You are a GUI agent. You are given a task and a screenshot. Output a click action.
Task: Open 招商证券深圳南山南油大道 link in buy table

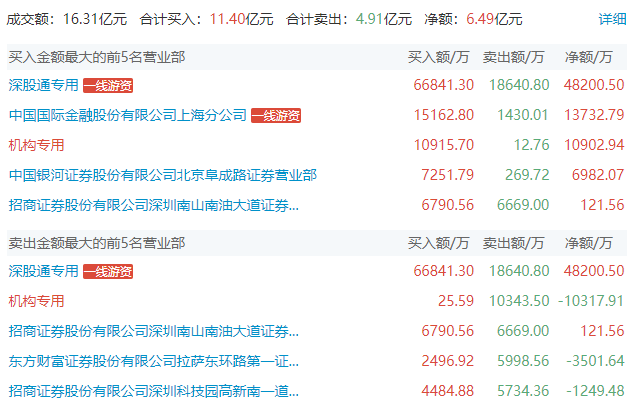click(154, 205)
